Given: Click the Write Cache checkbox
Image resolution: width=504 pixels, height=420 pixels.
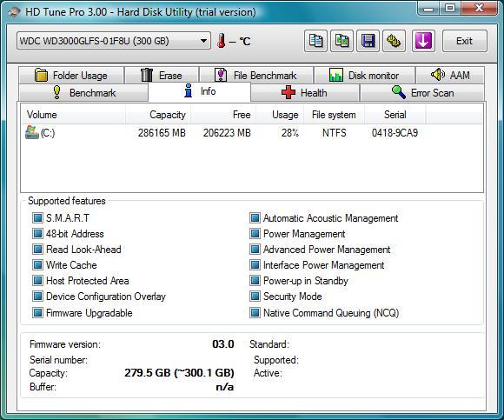Looking at the screenshot, I should point(37,264).
